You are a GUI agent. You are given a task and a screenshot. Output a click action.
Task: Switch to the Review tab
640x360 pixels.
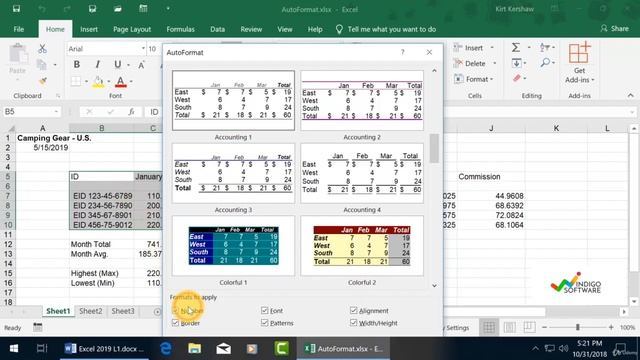tap(251, 29)
